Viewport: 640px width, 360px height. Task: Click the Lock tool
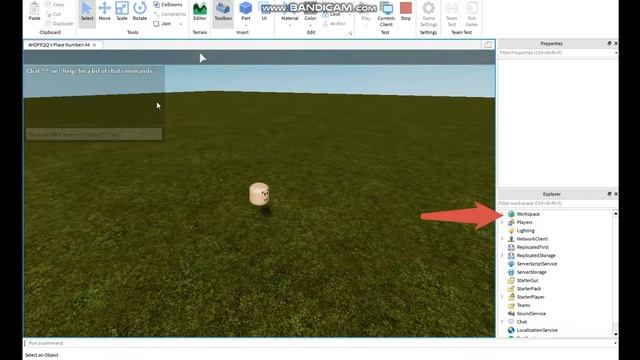point(332,14)
